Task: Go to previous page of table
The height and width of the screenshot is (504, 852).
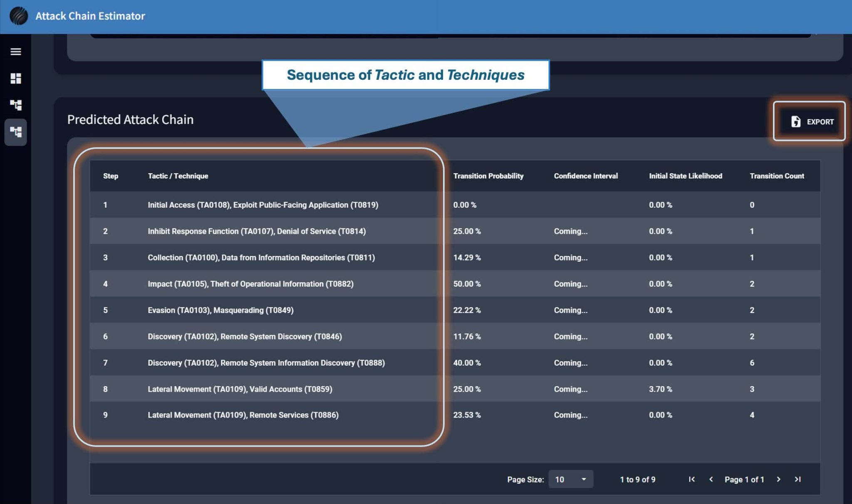Action: 711,479
